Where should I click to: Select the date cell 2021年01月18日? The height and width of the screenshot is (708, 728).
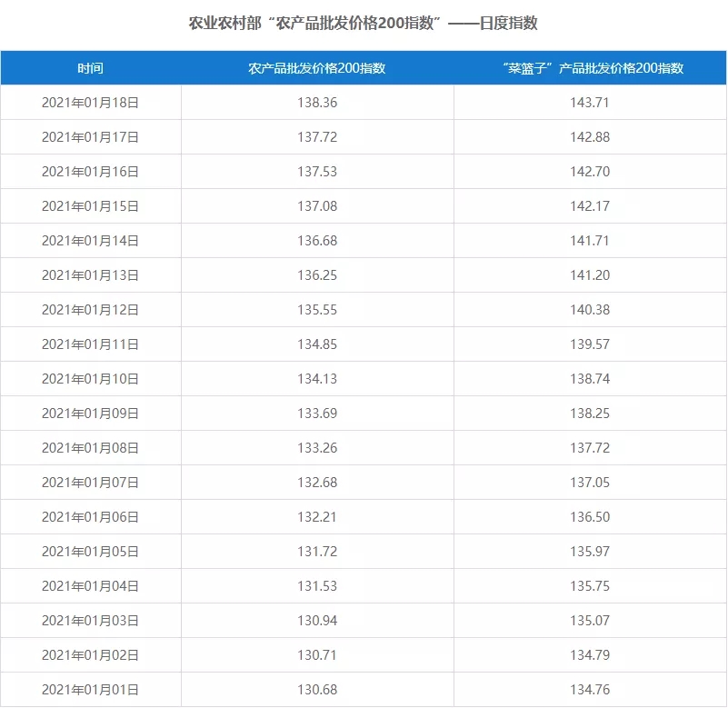tap(90, 103)
